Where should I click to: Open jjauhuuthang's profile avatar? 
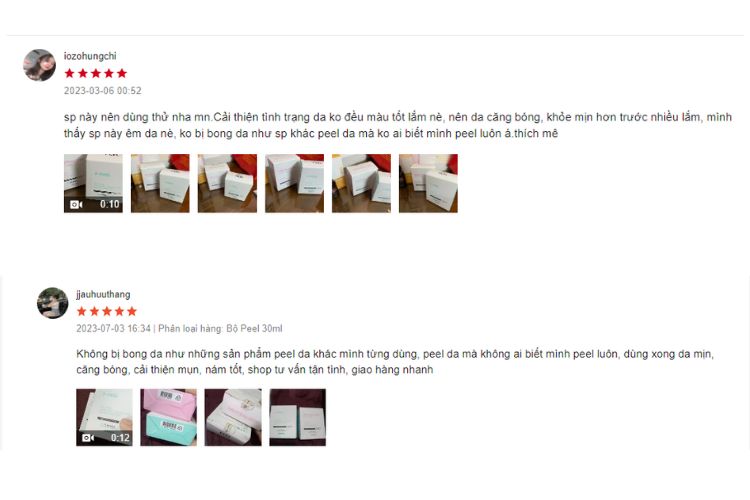click(x=53, y=303)
